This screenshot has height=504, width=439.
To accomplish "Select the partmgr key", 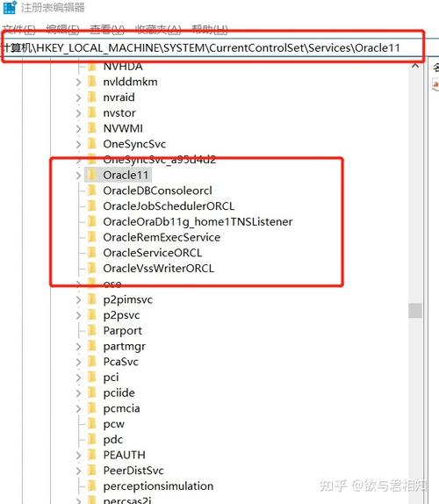I will pyautogui.click(x=125, y=347).
